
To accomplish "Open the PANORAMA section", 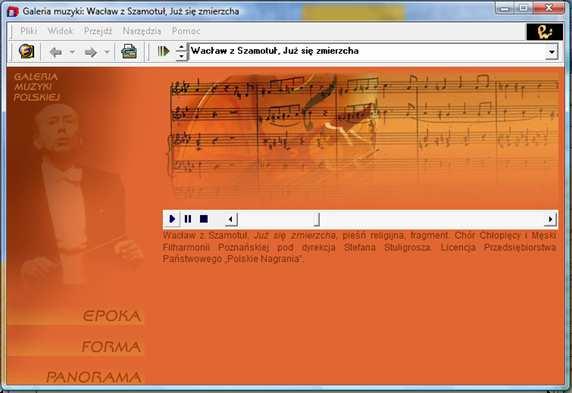I will pos(94,377).
